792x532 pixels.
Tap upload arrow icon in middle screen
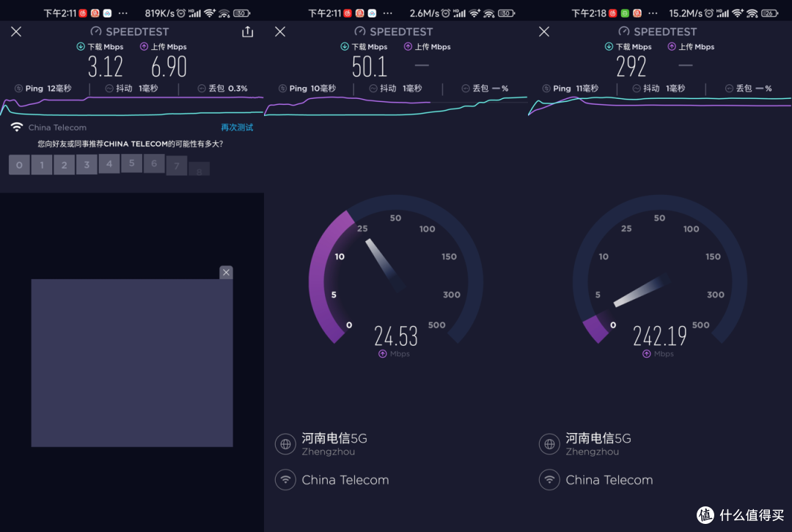408,46
